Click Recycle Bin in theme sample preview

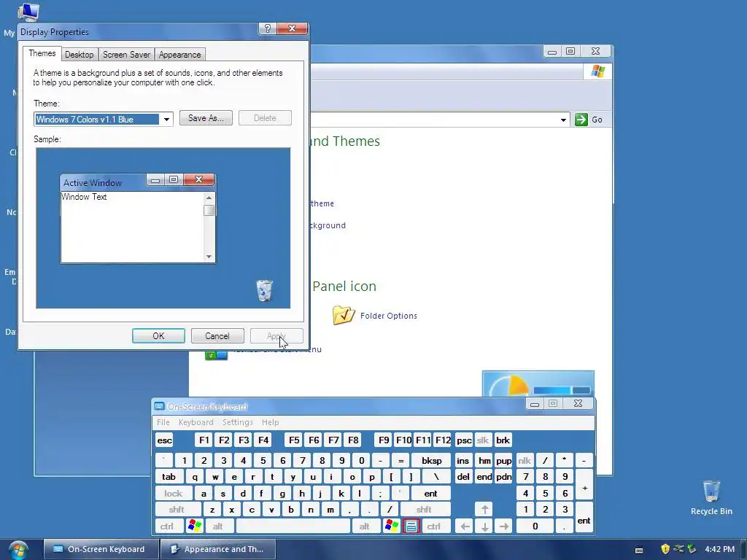264,290
